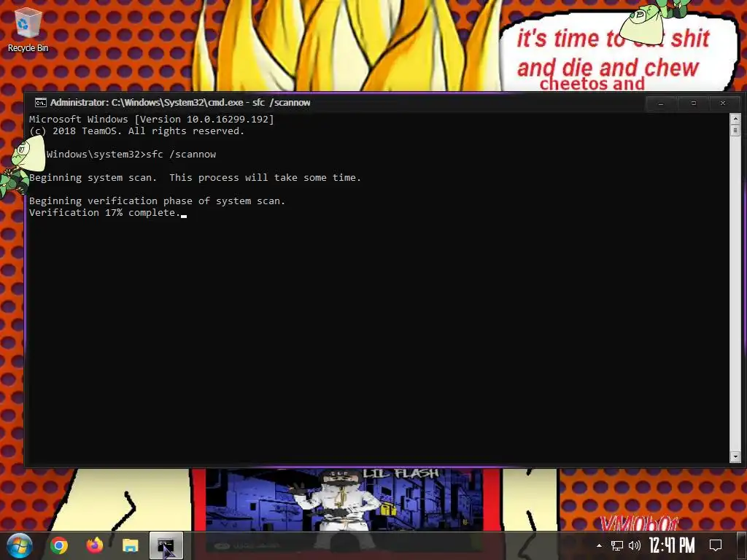Viewport: 747px width, 560px height.
Task: Open the volume speaker tray icon
Action: pos(635,545)
